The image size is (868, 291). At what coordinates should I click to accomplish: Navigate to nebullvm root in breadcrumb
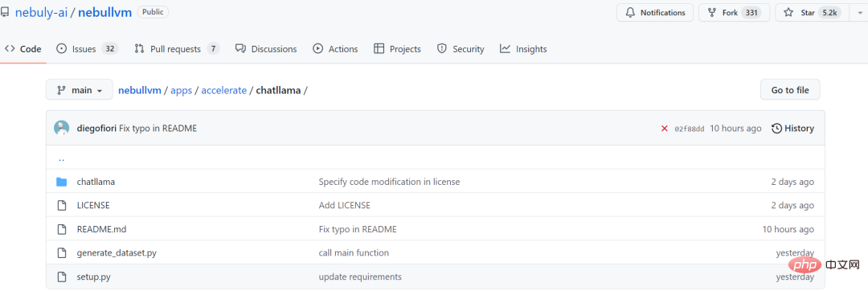coord(140,90)
